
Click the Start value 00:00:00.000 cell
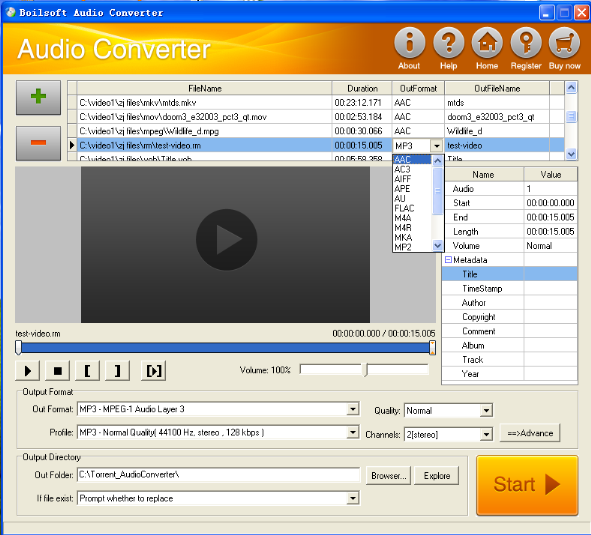[550, 203]
